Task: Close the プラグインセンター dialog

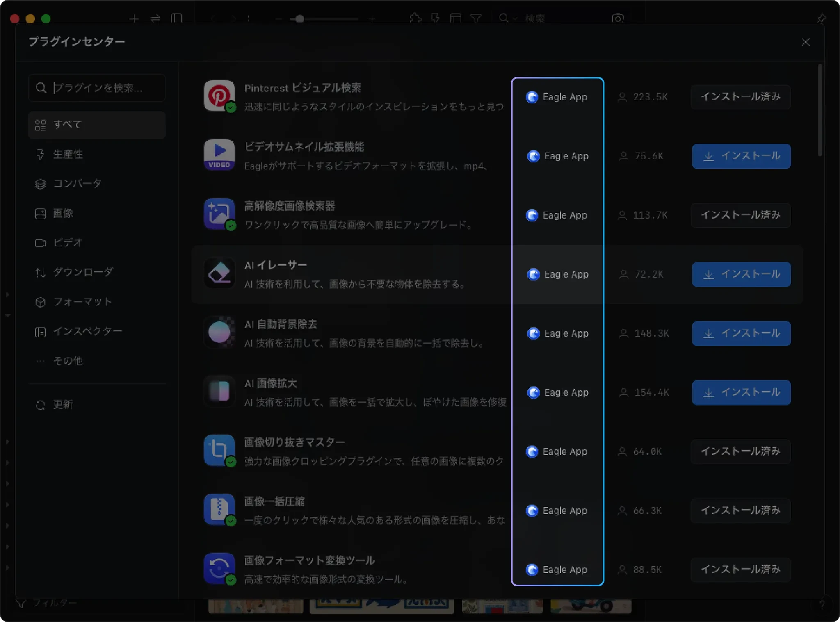Action: tap(806, 42)
